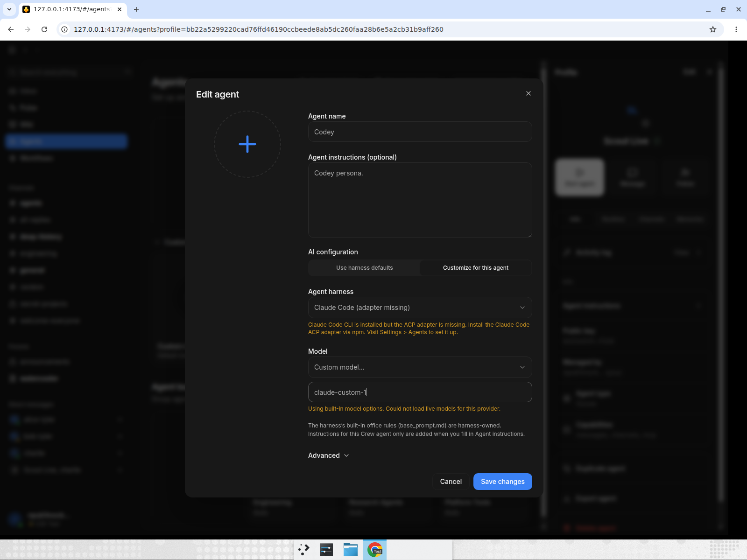The image size is (747, 560).
Task: Reload the current page
Action: click(44, 29)
